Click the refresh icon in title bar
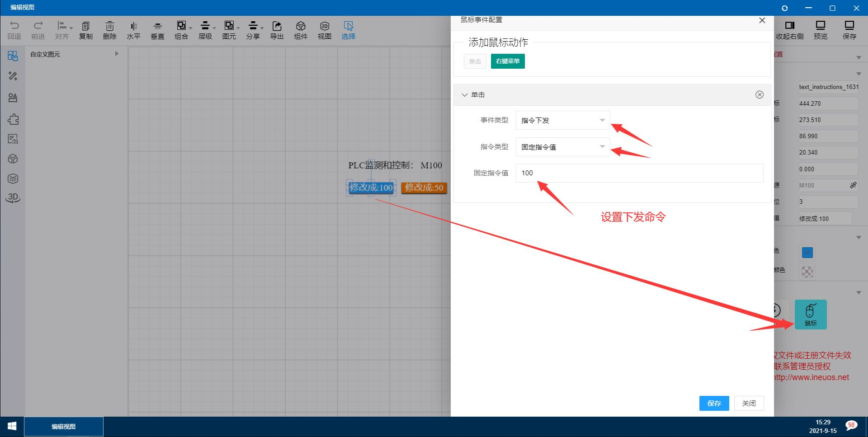This screenshot has width=868, height=437. (784, 8)
